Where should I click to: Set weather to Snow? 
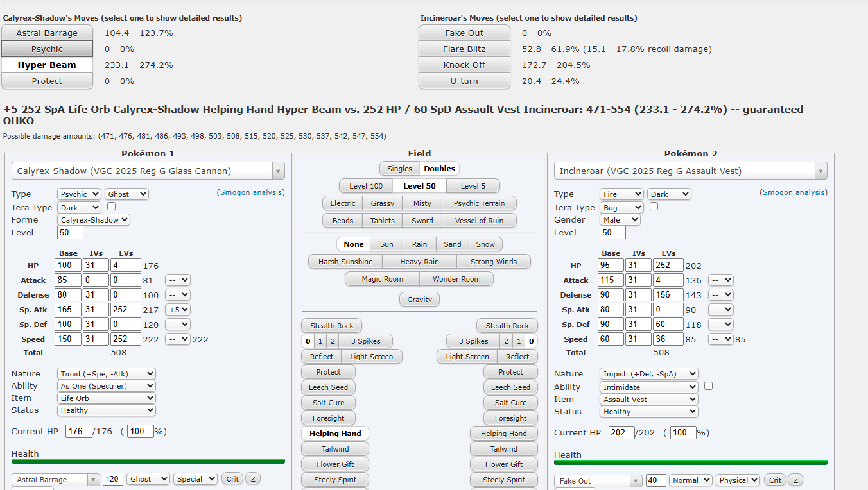(x=485, y=244)
